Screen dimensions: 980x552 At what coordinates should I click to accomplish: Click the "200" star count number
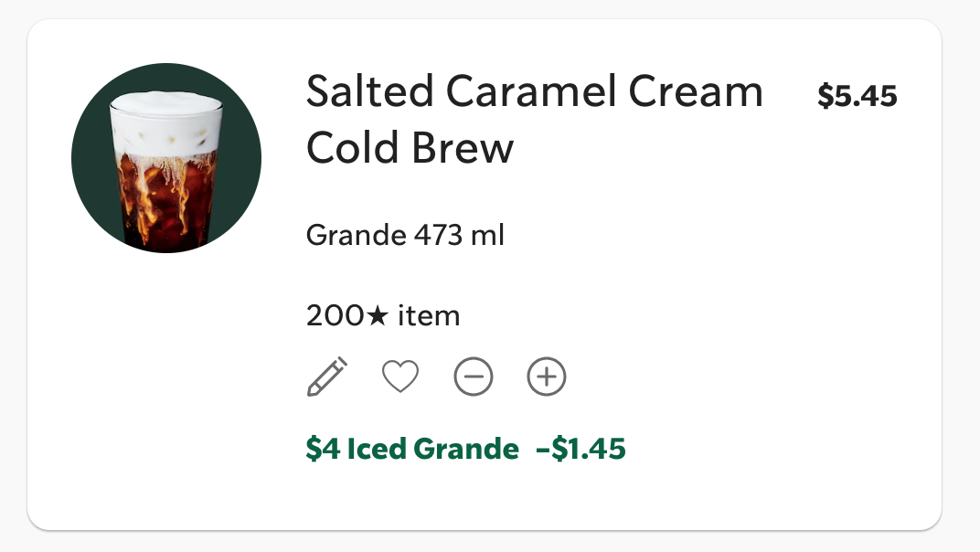335,316
